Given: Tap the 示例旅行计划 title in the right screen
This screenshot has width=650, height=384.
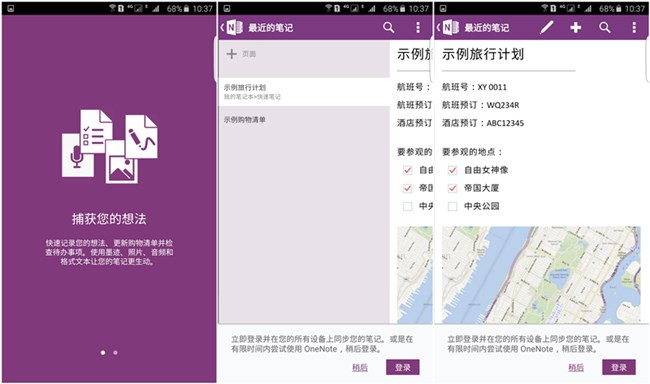Looking at the screenshot, I should (483, 54).
